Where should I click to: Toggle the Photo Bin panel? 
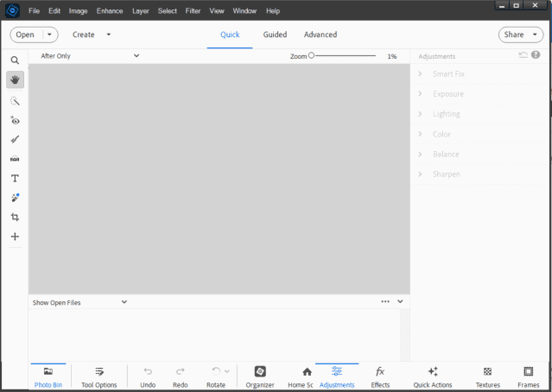(48, 376)
